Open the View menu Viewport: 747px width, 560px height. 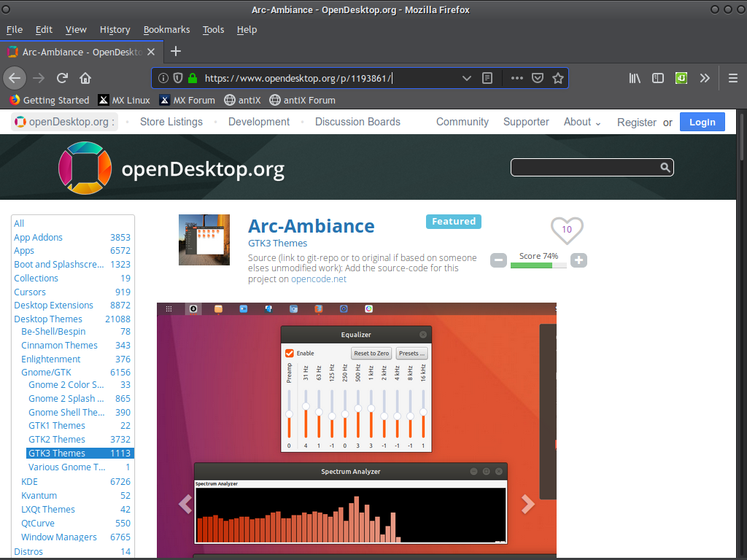click(x=76, y=29)
